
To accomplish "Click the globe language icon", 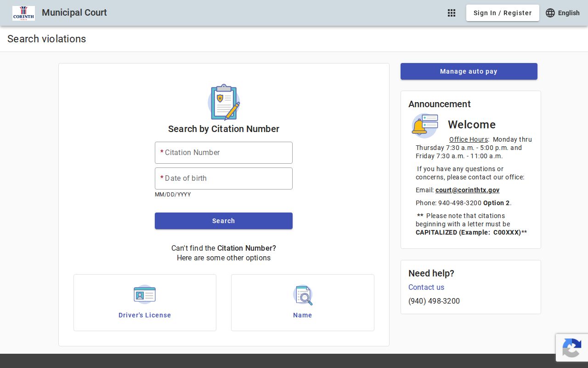I will tap(550, 13).
